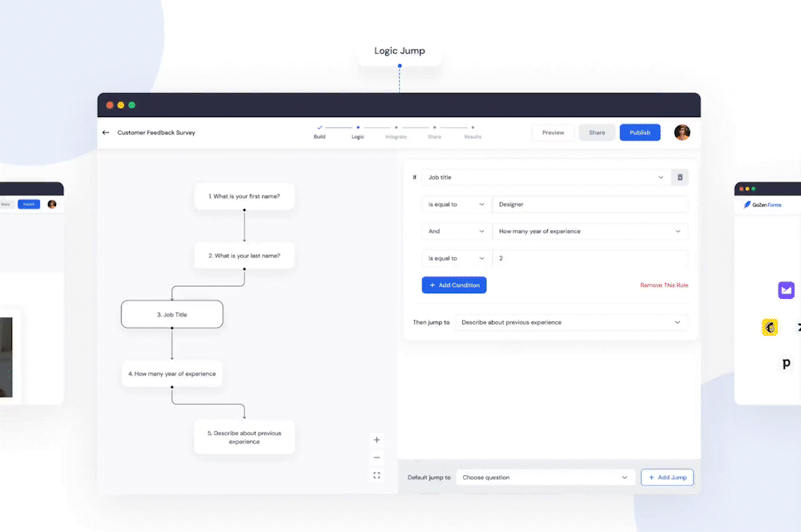Open the And operator dropdown
The height and width of the screenshot is (532, 801).
pos(456,232)
